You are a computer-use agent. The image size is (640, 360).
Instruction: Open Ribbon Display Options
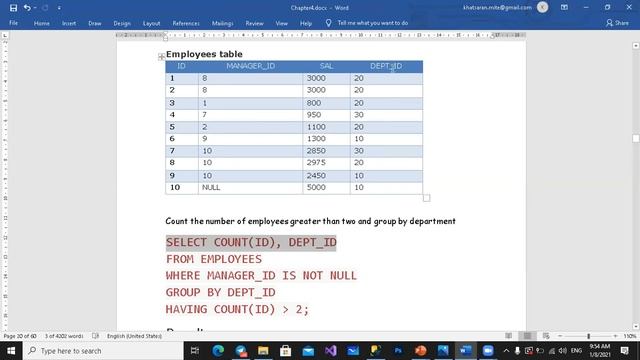click(564, 7)
